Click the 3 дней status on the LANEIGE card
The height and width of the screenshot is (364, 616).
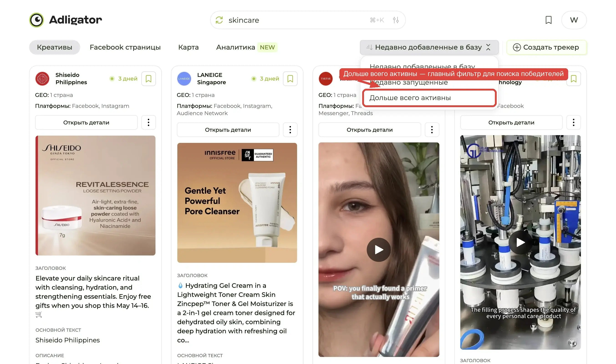pos(265,79)
